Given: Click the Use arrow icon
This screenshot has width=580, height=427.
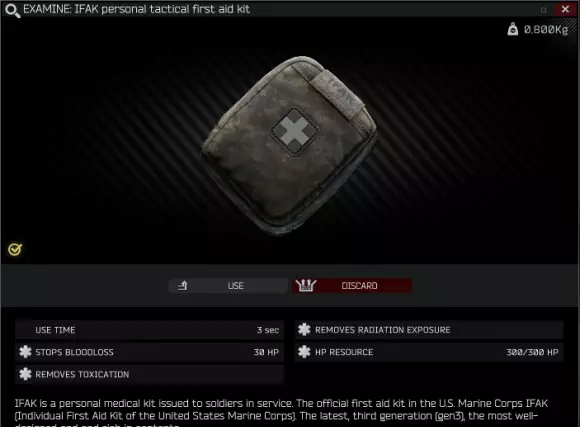Looking at the screenshot, I should pos(182,286).
